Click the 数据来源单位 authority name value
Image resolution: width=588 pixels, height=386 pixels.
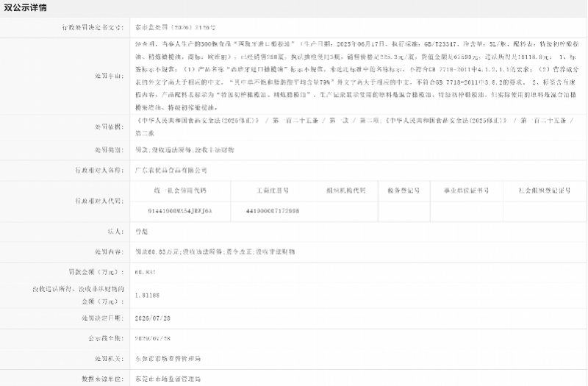coord(168,379)
